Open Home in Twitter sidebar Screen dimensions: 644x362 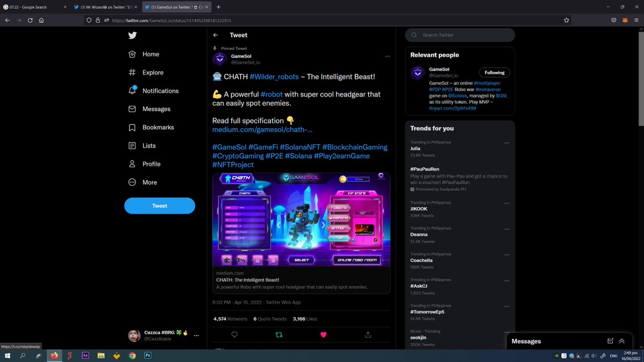[x=144, y=54]
